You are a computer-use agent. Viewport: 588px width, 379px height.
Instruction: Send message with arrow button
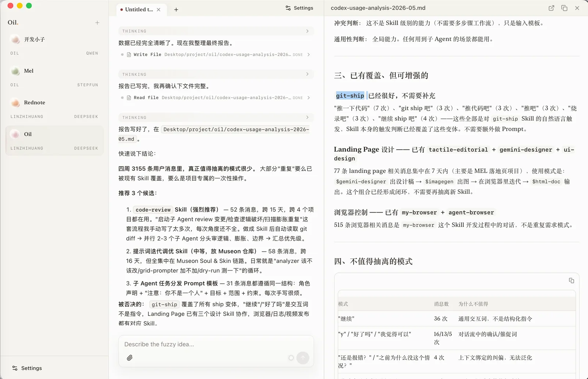click(303, 358)
